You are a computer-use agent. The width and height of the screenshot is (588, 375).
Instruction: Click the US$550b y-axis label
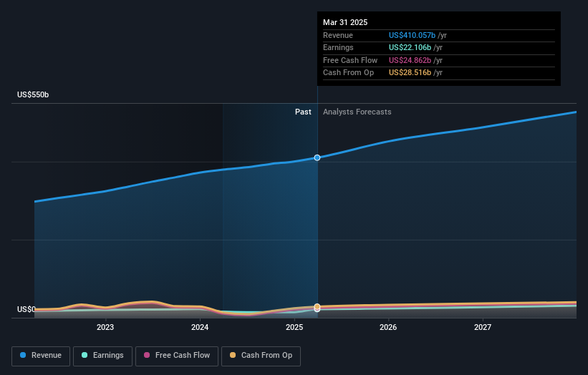(x=33, y=94)
